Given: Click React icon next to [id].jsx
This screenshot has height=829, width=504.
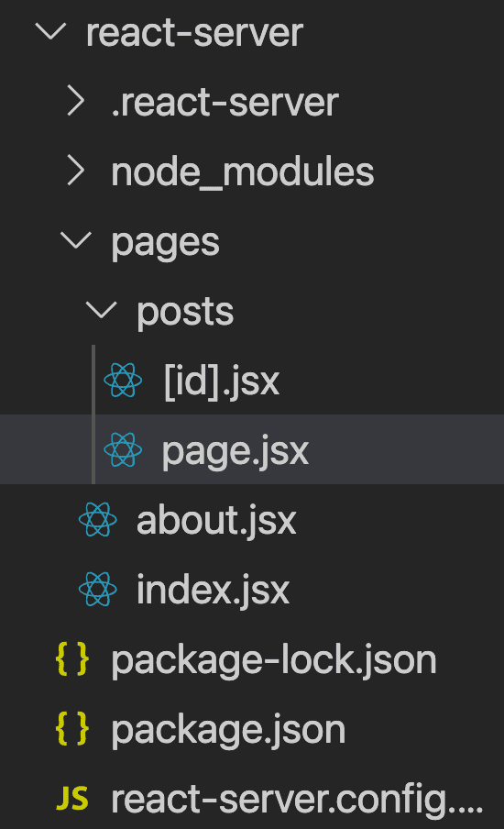Looking at the screenshot, I should click(123, 381).
